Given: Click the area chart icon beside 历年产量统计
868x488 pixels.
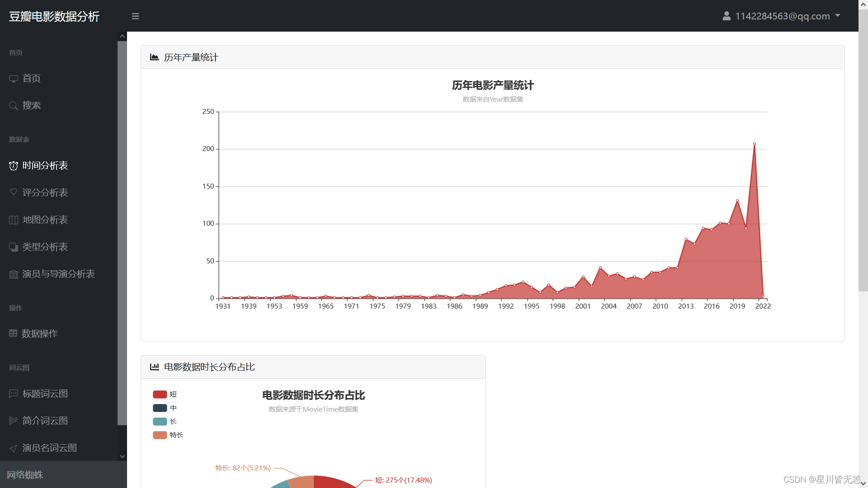Looking at the screenshot, I should pyautogui.click(x=155, y=57).
